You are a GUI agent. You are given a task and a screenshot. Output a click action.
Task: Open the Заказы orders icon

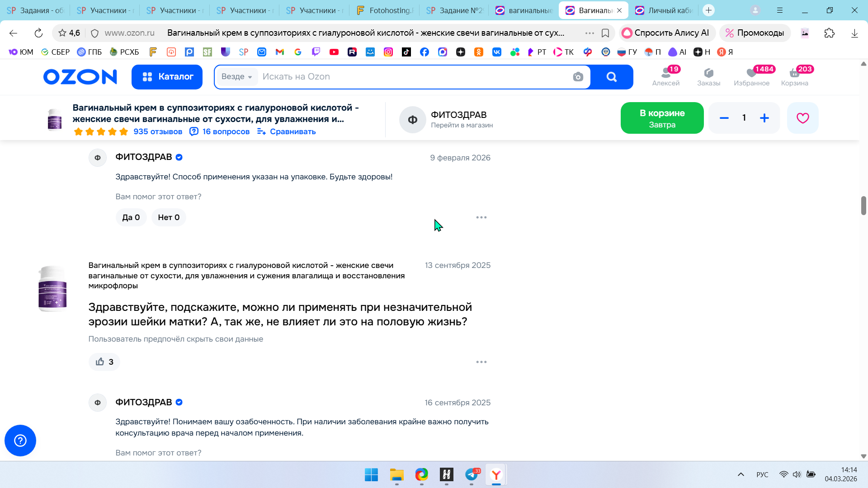[x=708, y=76]
